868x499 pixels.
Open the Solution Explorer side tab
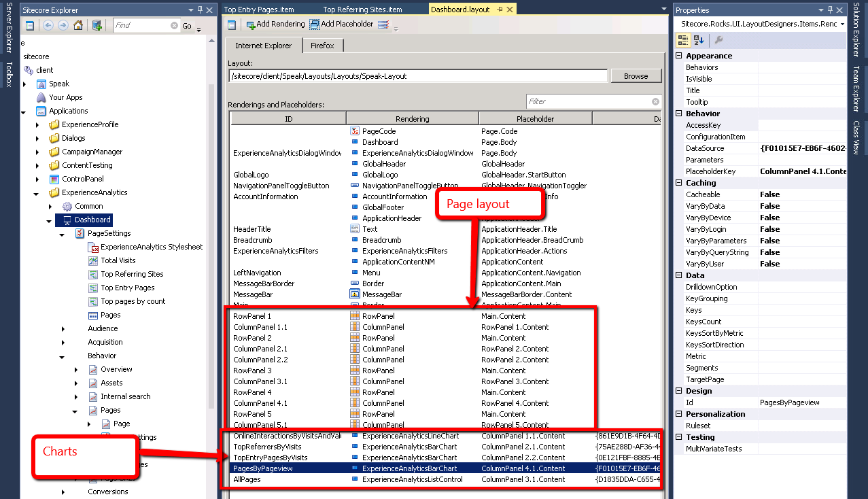(856, 31)
